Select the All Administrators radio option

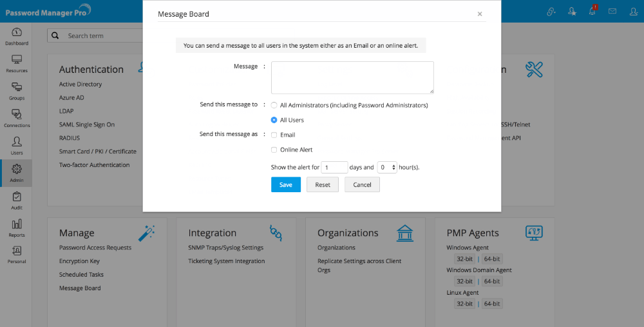[274, 105]
